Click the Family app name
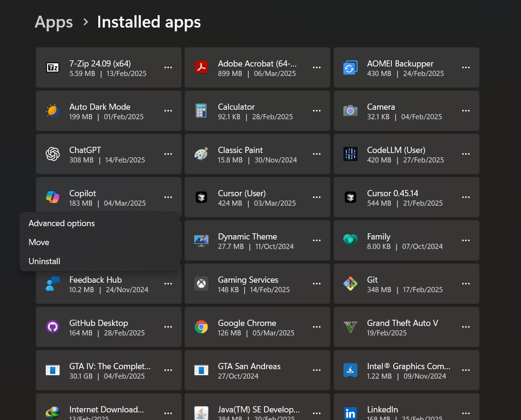521x420 pixels. coord(379,237)
